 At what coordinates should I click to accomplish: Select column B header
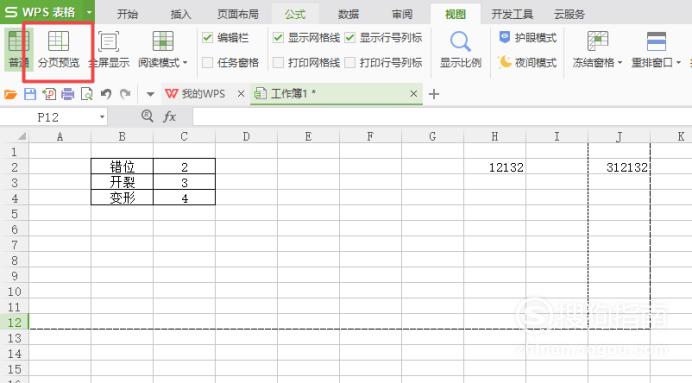pos(122,137)
